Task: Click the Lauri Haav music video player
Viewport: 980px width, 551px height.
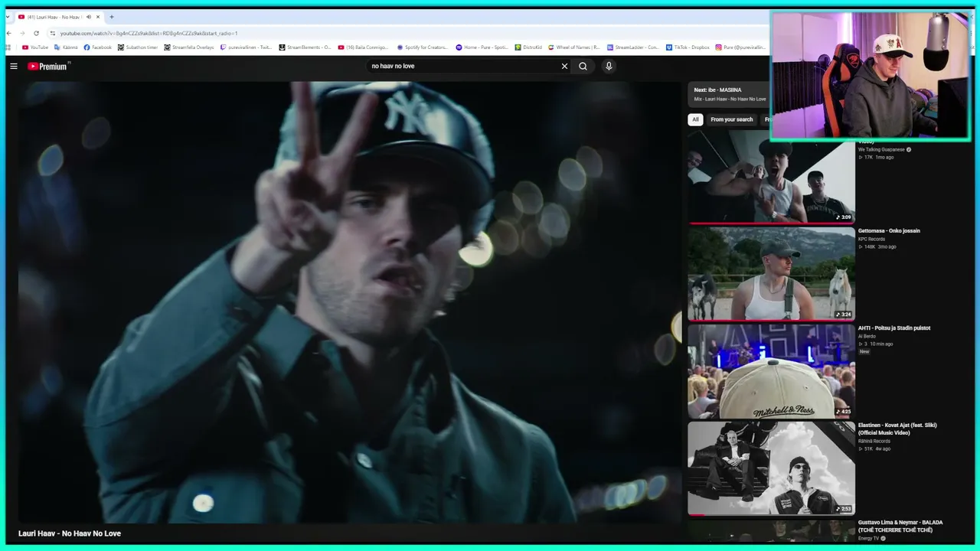Action: [x=349, y=302]
